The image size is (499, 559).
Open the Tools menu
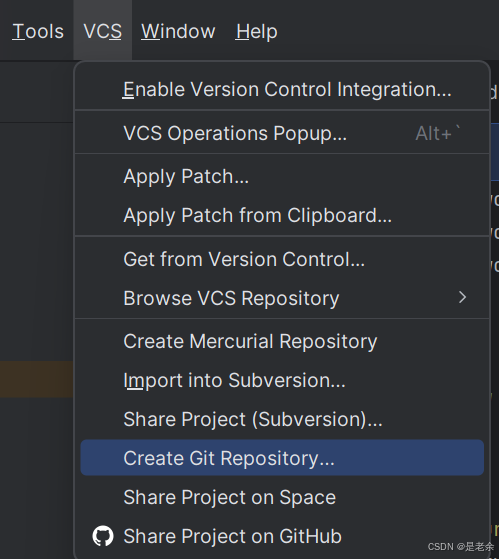coord(38,31)
